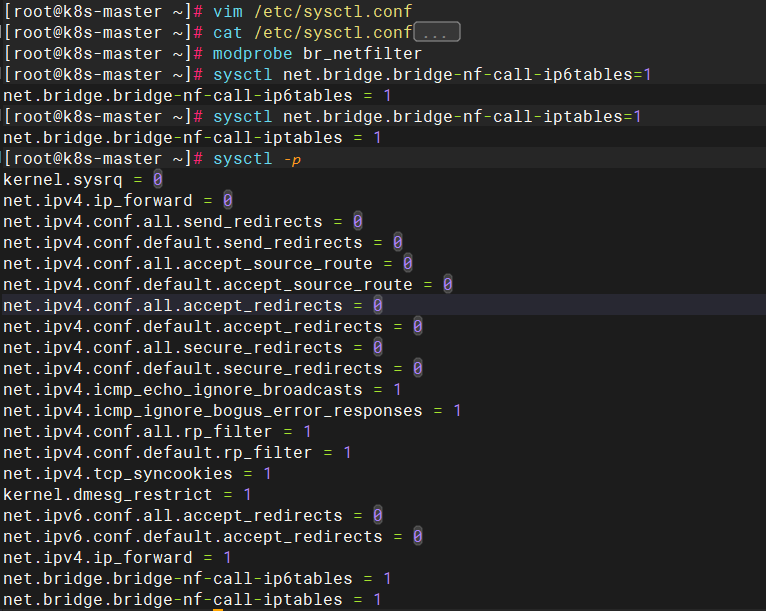Click the first 'net.bridge.bridge-nf-call-ip6tables = 1' output line
Viewport: 766px width, 611px height.
(197, 96)
